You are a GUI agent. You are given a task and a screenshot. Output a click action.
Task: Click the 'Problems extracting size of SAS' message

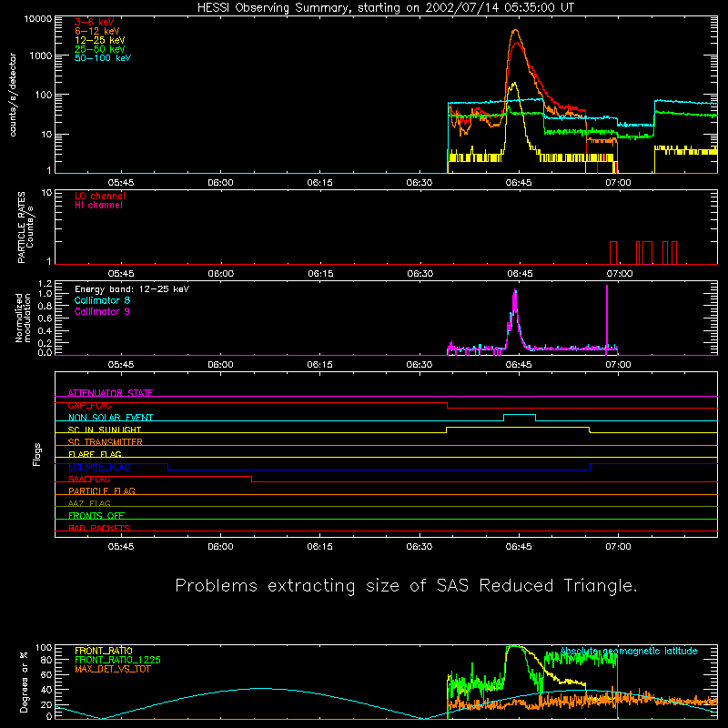tap(406, 586)
